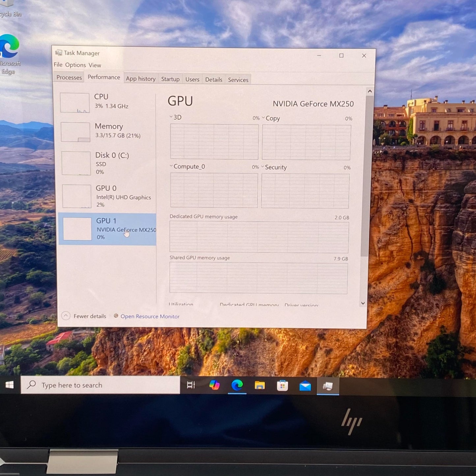This screenshot has width=476, height=476.
Task: Click the GPU 0 thumbnail graph
Action: 77,196
